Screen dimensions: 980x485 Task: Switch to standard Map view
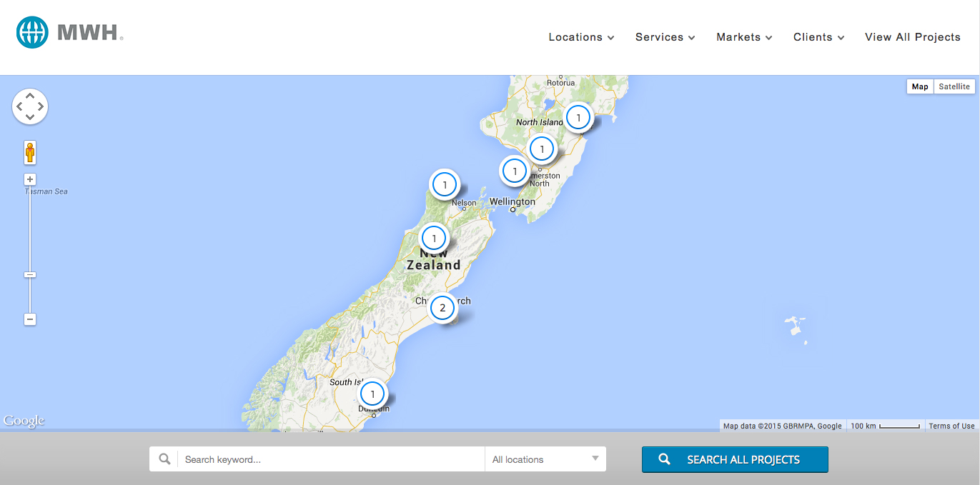pos(920,86)
